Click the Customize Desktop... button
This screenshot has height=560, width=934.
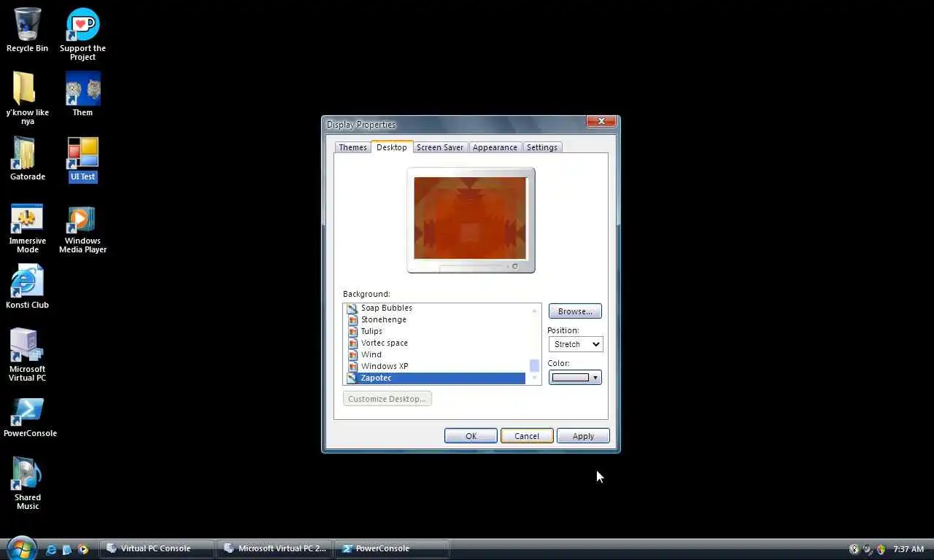pyautogui.click(x=387, y=399)
